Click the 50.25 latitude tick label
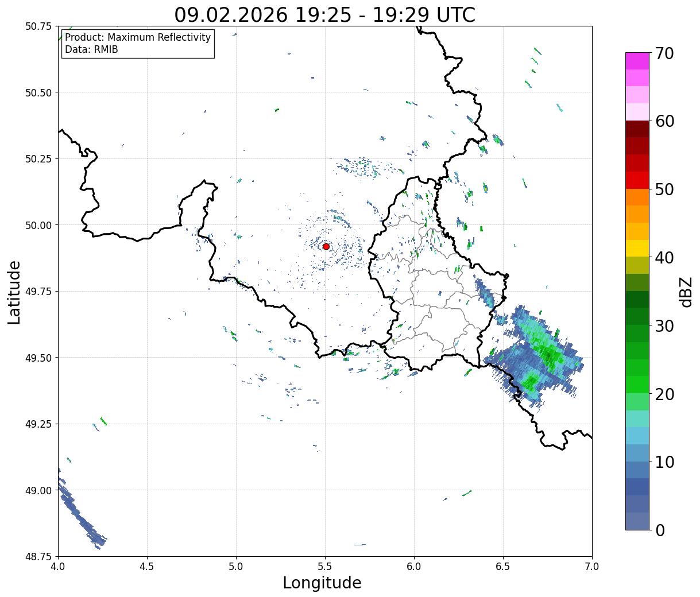Viewport: 700px width, 597px height. (x=38, y=159)
